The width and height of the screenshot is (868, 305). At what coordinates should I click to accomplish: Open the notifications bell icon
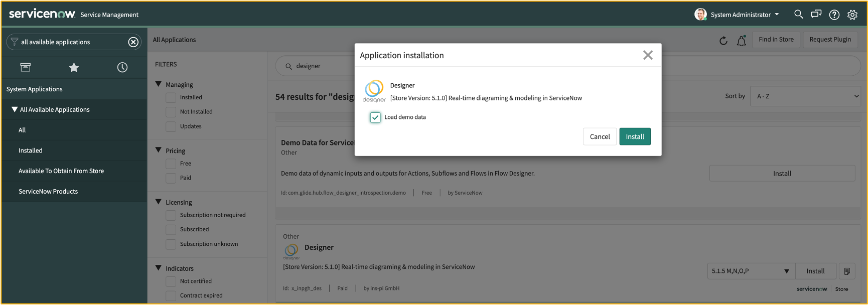pyautogui.click(x=741, y=41)
